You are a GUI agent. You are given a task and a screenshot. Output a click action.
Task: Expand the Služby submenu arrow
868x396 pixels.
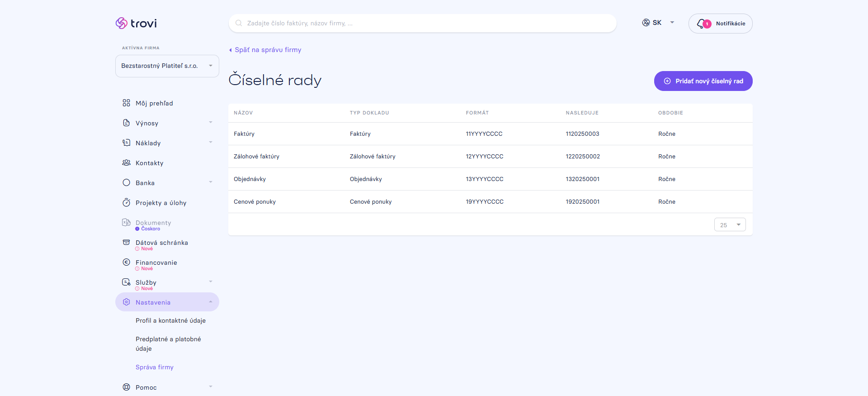pyautogui.click(x=211, y=282)
